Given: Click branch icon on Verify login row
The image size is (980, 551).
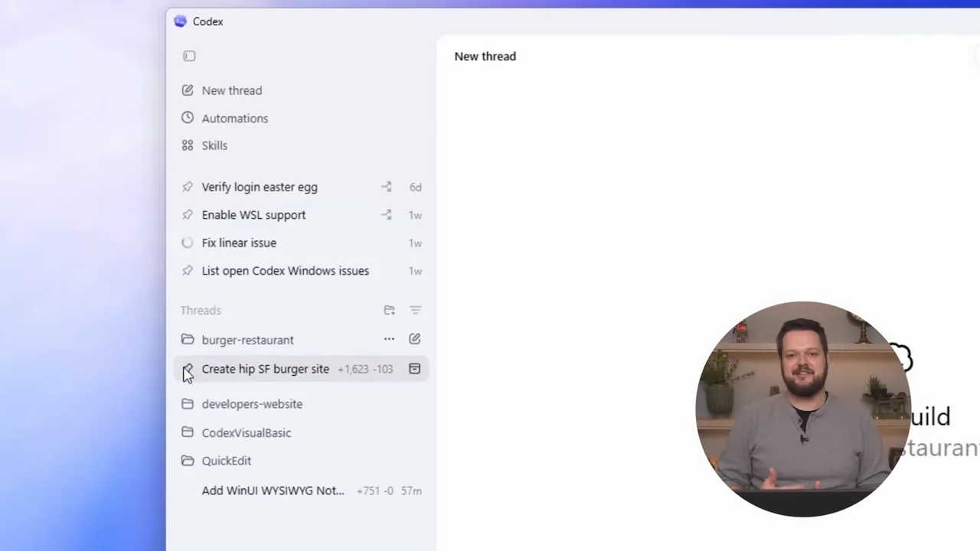Looking at the screenshot, I should click(x=387, y=187).
